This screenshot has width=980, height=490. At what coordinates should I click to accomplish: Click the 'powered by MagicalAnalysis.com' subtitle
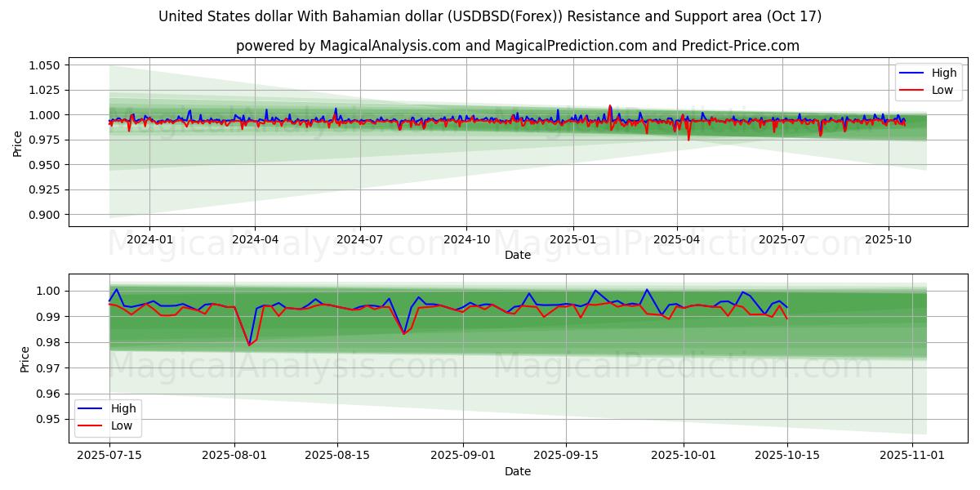coord(518,46)
